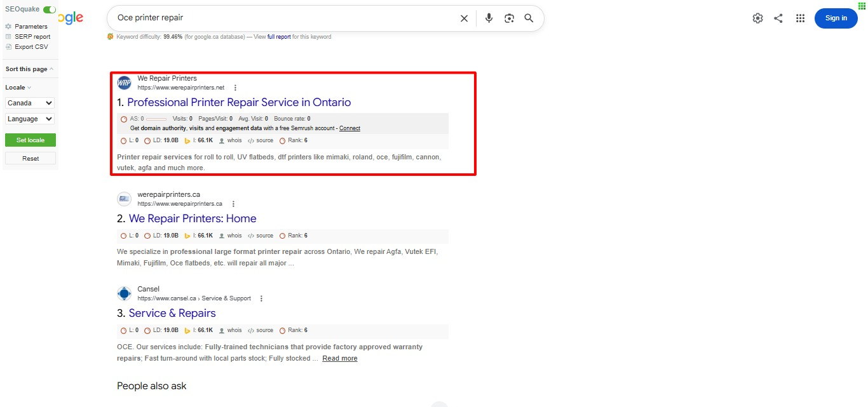
Task: Open the Canada country dropdown
Action: 30,103
